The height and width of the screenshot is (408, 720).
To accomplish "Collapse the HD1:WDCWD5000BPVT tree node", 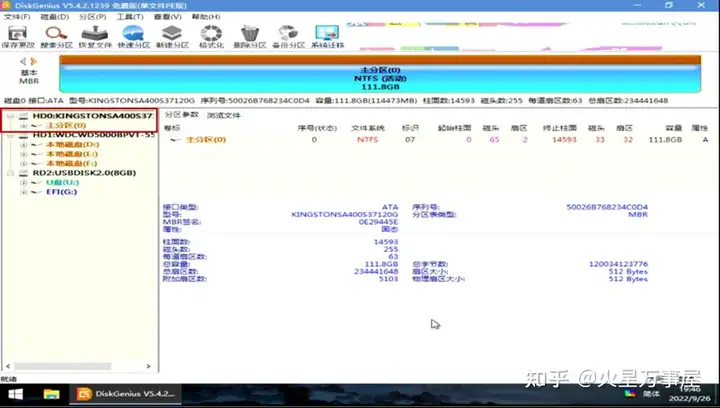I will (10, 135).
